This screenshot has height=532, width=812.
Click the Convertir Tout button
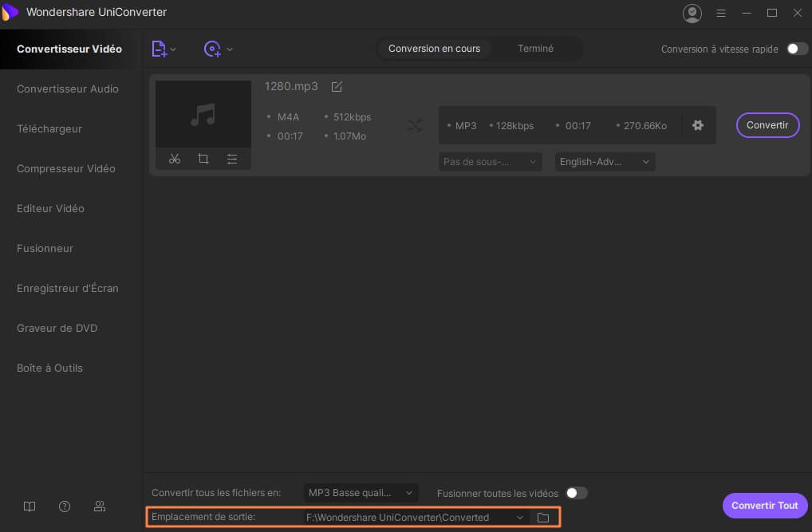764,506
